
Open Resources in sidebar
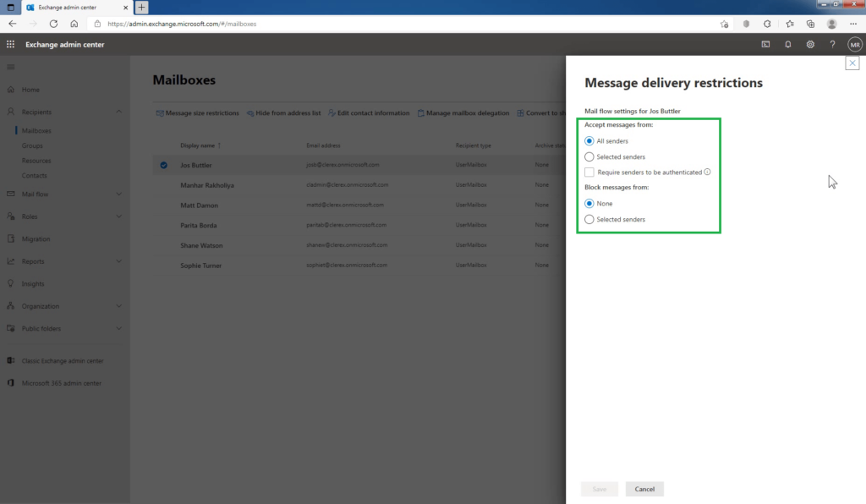(x=36, y=161)
